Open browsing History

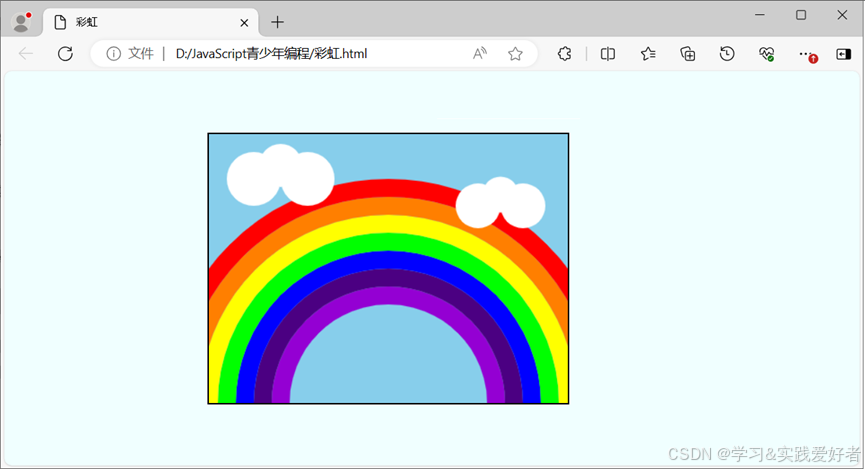(727, 54)
